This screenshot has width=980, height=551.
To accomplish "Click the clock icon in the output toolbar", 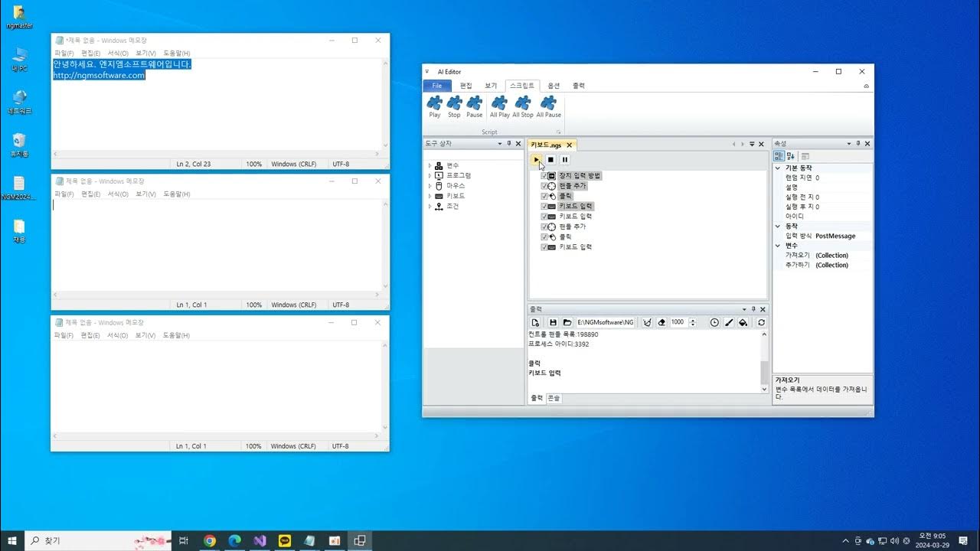I will coord(714,322).
